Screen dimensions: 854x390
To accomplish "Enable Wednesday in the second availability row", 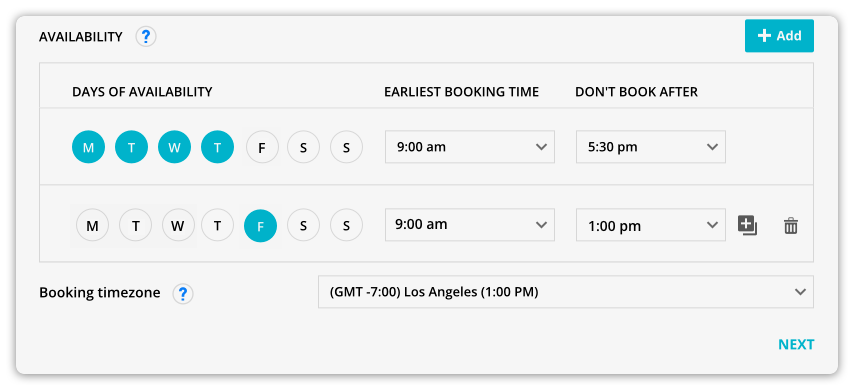I will click(178, 226).
